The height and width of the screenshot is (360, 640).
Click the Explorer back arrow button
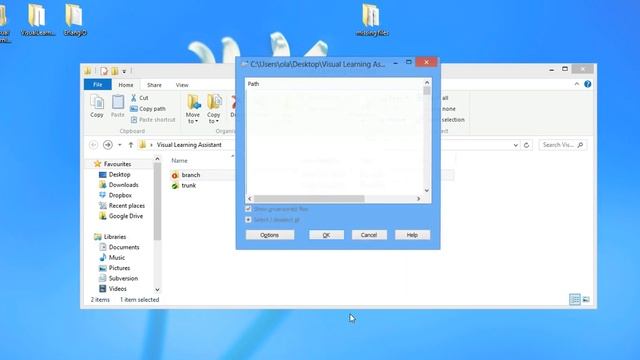pyautogui.click(x=93, y=145)
